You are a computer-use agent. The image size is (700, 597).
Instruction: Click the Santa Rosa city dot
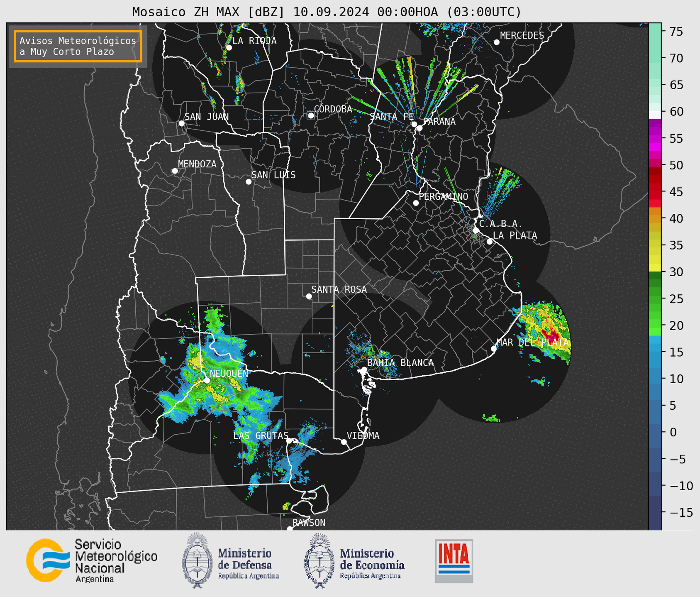point(309,296)
